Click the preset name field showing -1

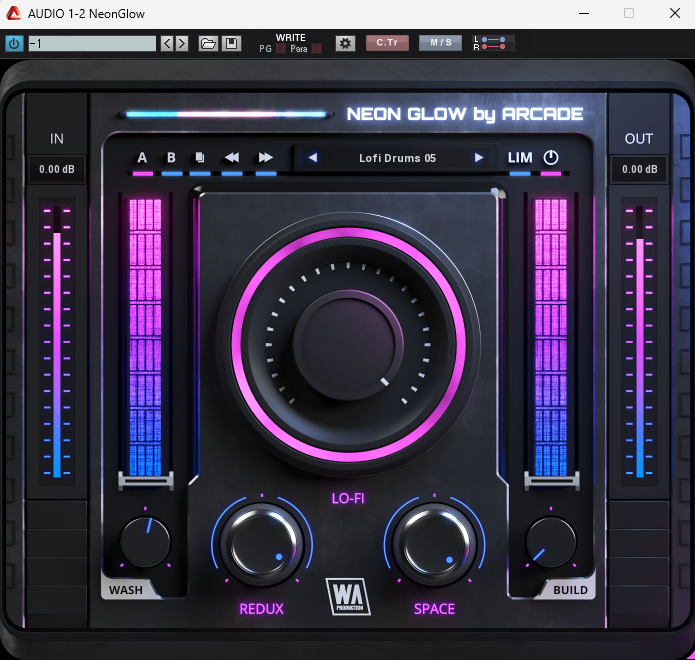92,43
